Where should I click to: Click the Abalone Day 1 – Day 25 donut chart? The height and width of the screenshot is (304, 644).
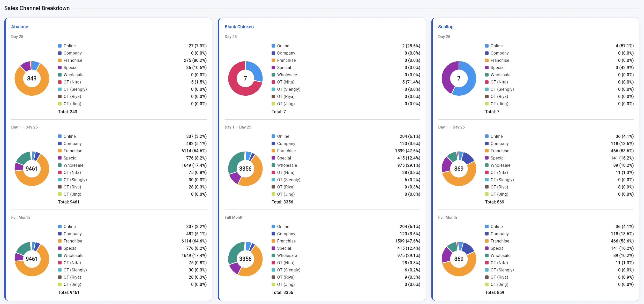point(32,169)
